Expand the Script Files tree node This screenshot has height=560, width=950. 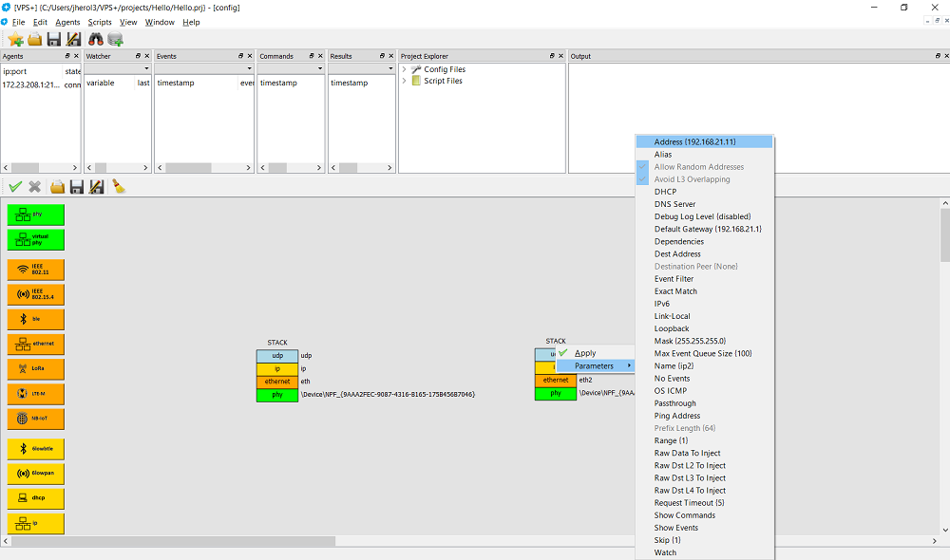click(x=405, y=81)
